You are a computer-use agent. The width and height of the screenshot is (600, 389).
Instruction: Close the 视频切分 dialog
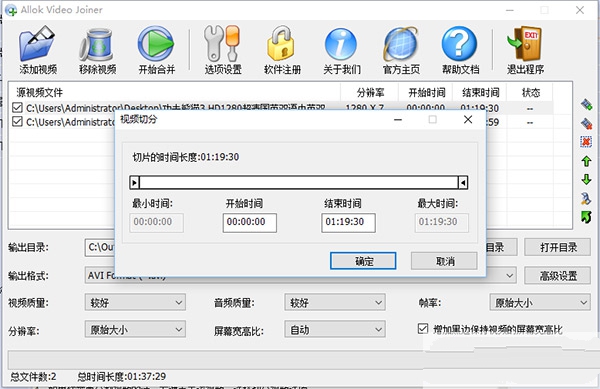pos(468,120)
